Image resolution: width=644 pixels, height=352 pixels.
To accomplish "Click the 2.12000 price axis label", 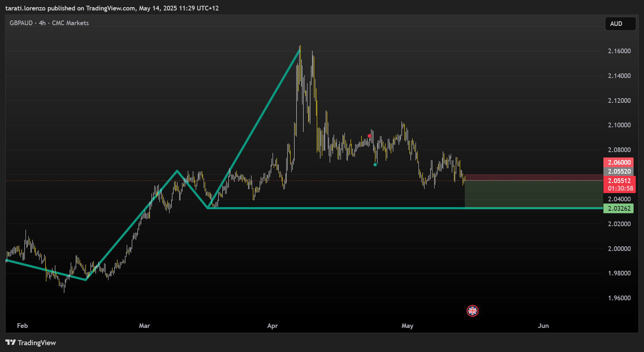I will tap(619, 101).
